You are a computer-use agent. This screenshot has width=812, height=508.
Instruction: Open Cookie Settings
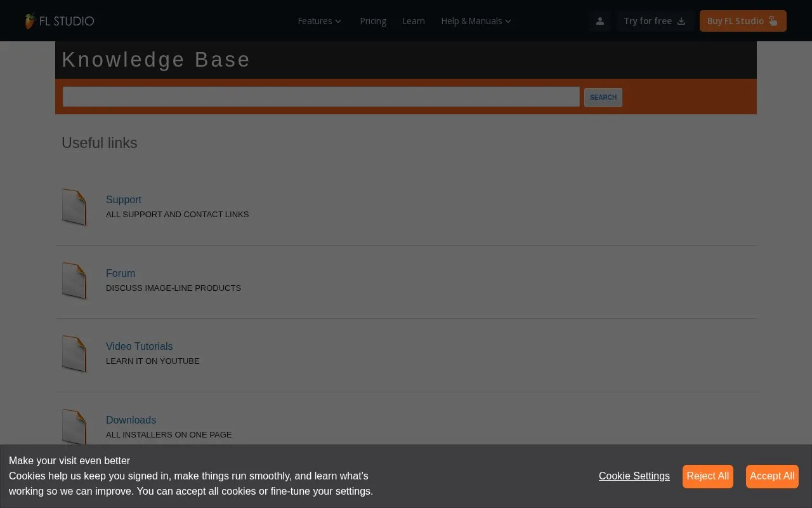point(634,476)
